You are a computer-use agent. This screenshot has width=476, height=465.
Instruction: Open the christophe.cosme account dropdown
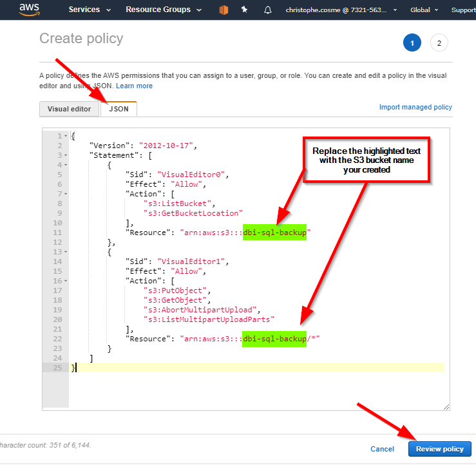[x=341, y=10]
